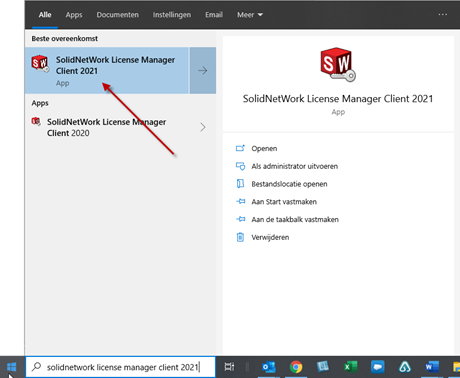Expand the arrow beside the 2021 best match
The image size is (460, 378).
click(203, 70)
